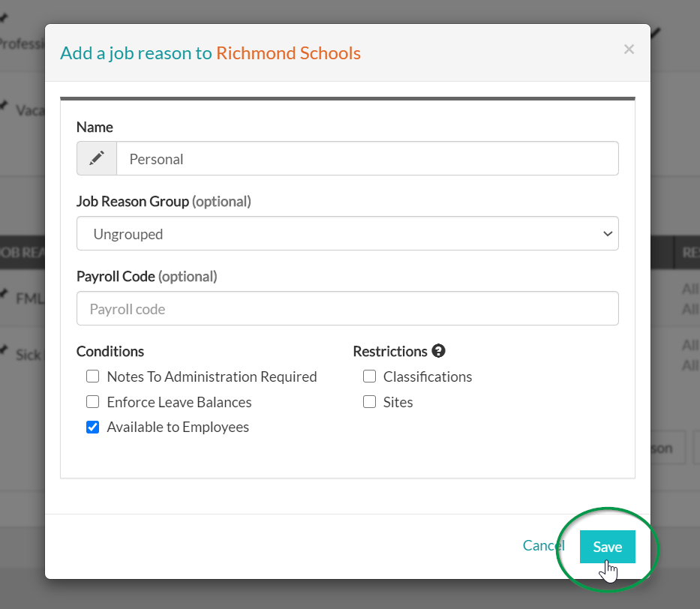
Task: Tick the Sites restriction checkbox
Action: click(370, 402)
